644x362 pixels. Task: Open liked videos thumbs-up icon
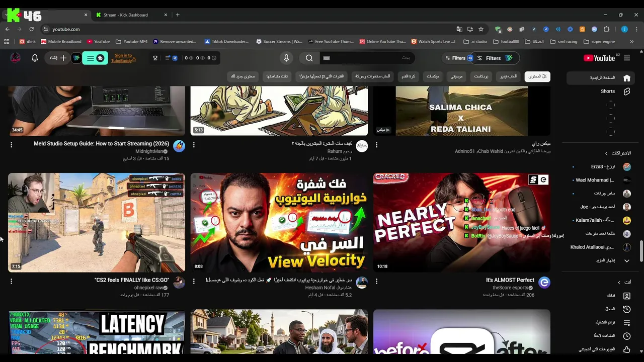pyautogui.click(x=627, y=349)
